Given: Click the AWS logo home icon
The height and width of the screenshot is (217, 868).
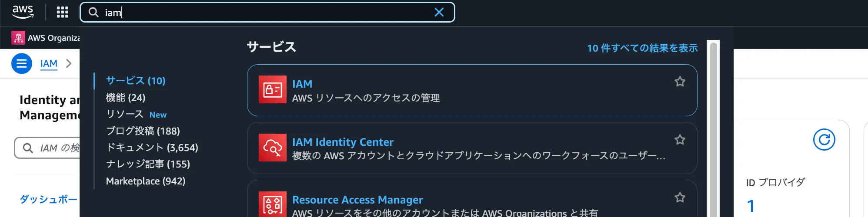Looking at the screenshot, I should 23,12.
